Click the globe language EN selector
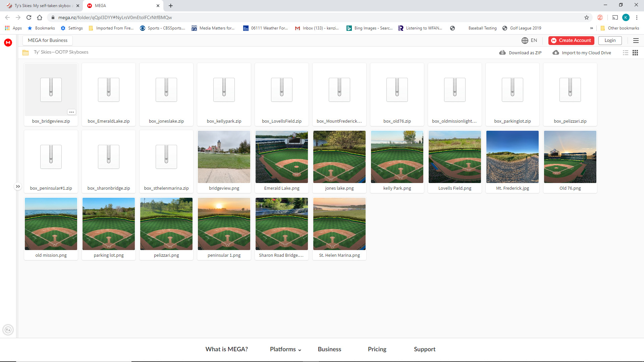The width and height of the screenshot is (644, 362). [x=529, y=41]
